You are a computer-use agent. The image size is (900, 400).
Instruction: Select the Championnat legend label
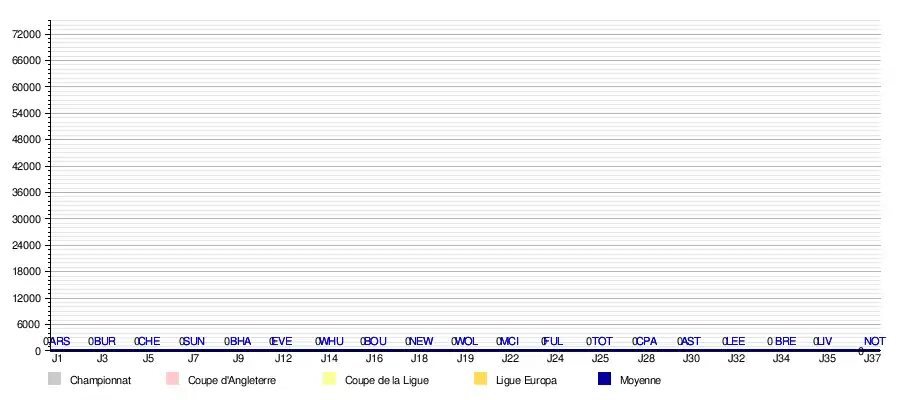point(100,380)
